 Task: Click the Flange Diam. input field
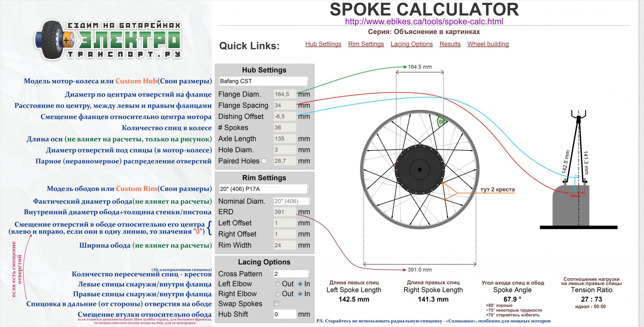pos(284,94)
